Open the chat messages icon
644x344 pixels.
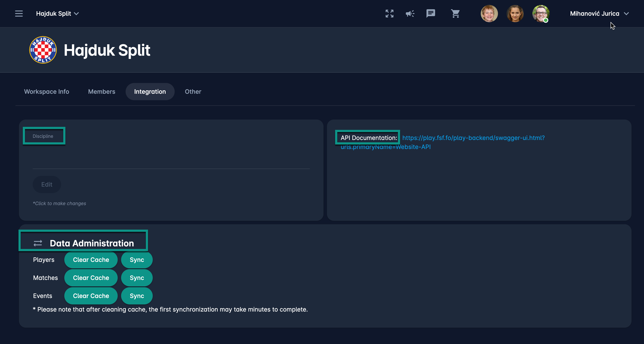[430, 14]
